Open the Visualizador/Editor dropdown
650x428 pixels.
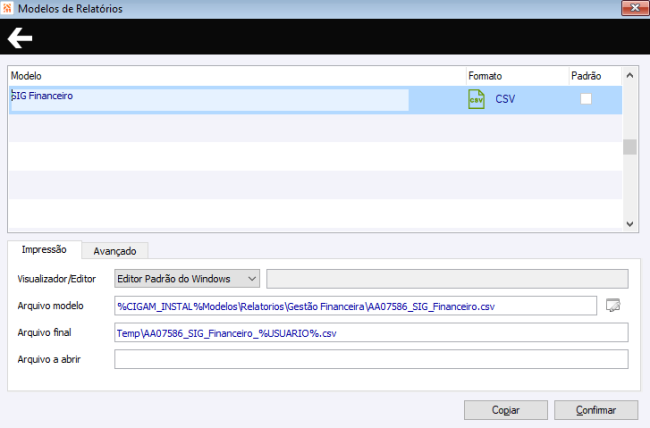187,279
